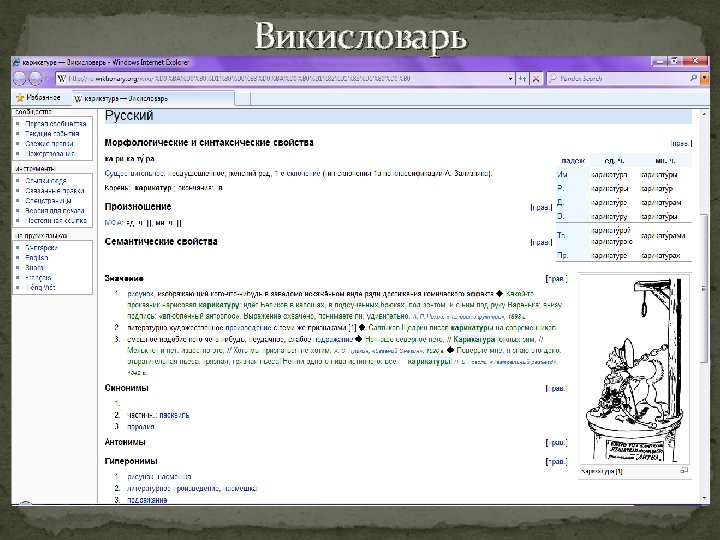Click ед. ч. column header

(614, 161)
